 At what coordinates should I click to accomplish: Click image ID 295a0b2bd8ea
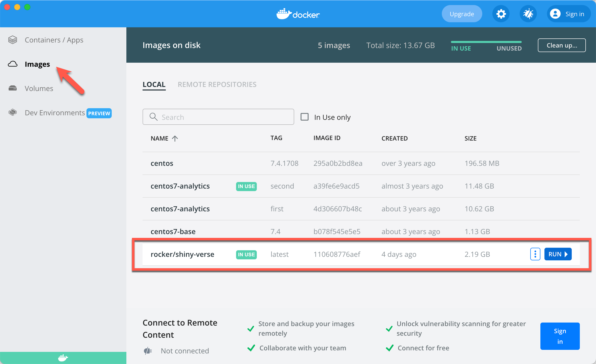pyautogui.click(x=338, y=163)
